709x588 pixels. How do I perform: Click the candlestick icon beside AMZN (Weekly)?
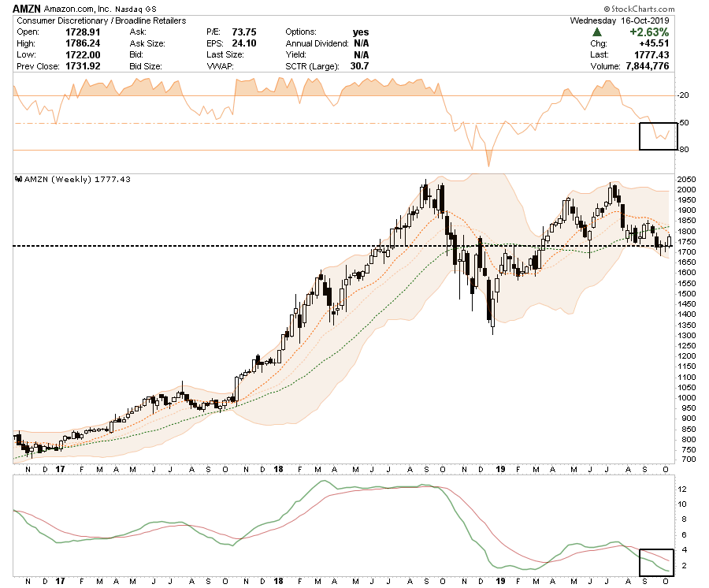click(19, 179)
